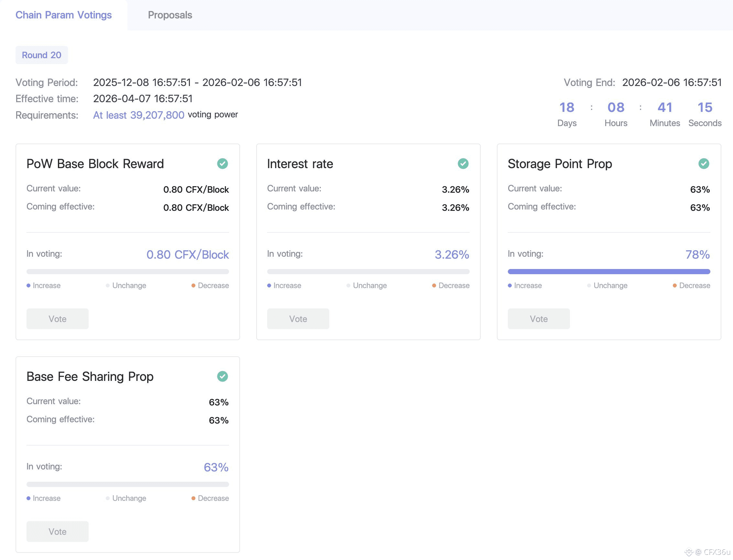Click Increase dot in Storage Point Prop legend

(x=509, y=286)
